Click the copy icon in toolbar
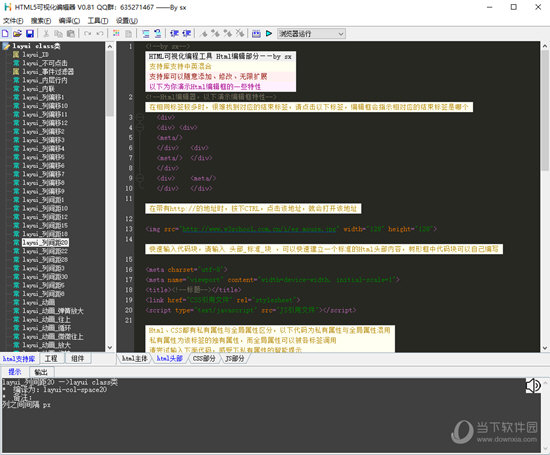550x455 pixels. [x=58, y=34]
